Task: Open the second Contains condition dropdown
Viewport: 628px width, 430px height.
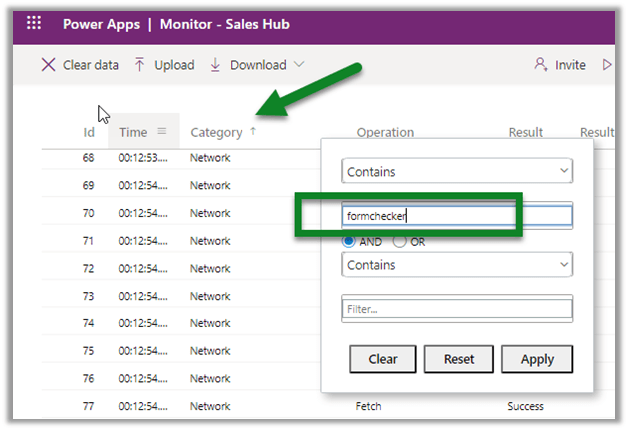Action: 456,265
